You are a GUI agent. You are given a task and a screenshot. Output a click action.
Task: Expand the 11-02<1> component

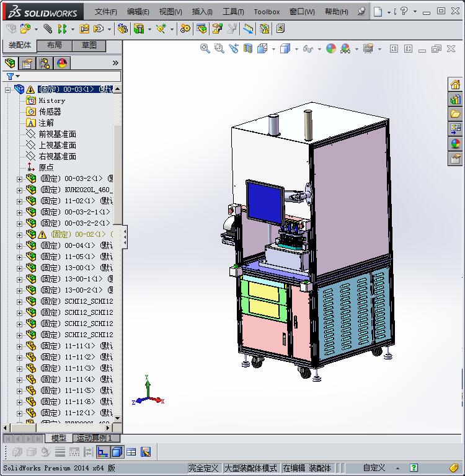tap(19, 201)
